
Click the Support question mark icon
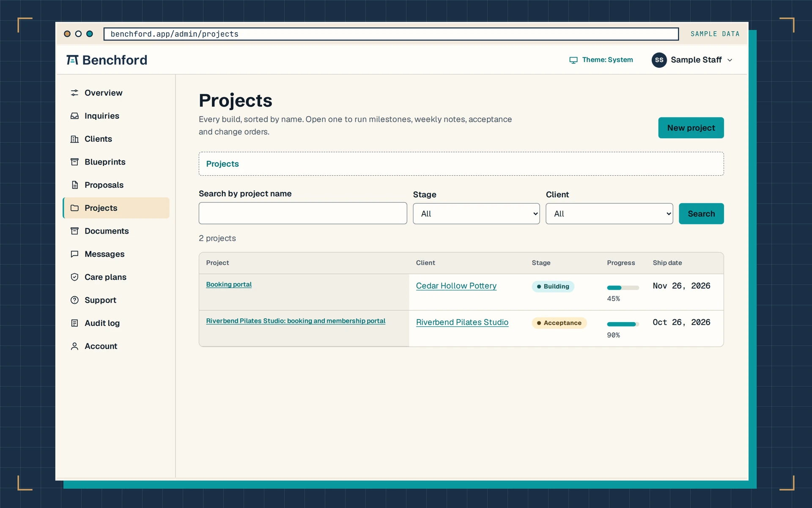[x=74, y=300]
